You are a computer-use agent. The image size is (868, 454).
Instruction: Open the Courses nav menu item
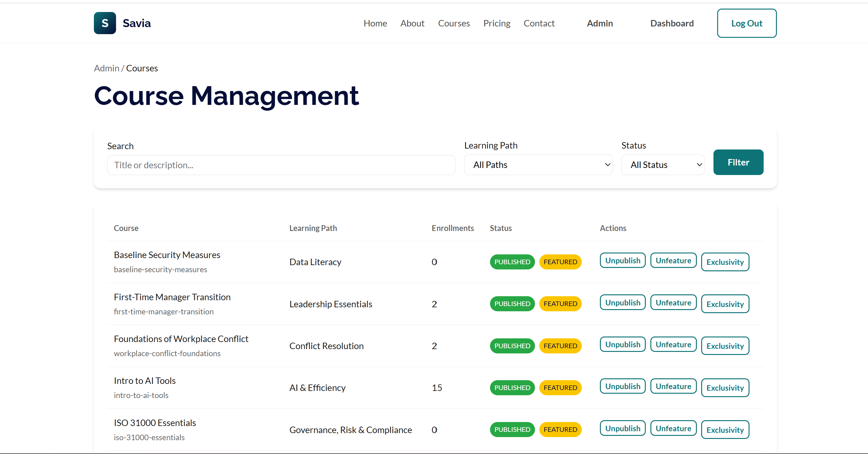click(x=453, y=23)
